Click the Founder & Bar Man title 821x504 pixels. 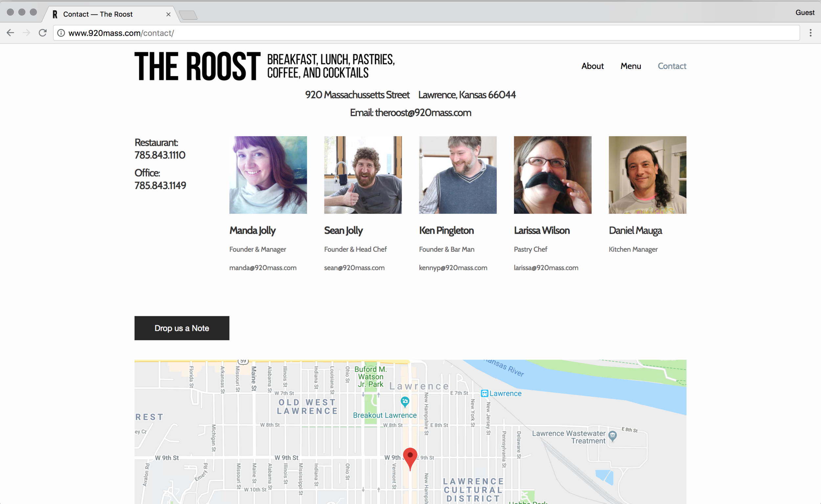446,249
